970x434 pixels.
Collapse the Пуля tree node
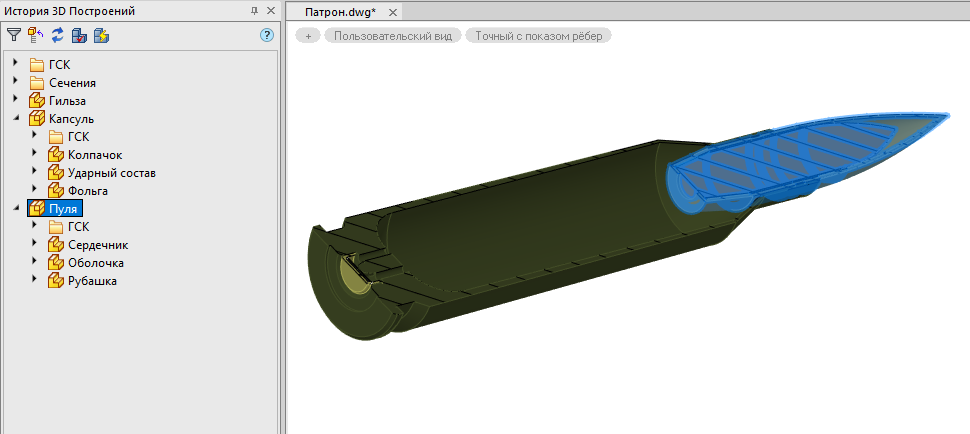(x=16, y=208)
